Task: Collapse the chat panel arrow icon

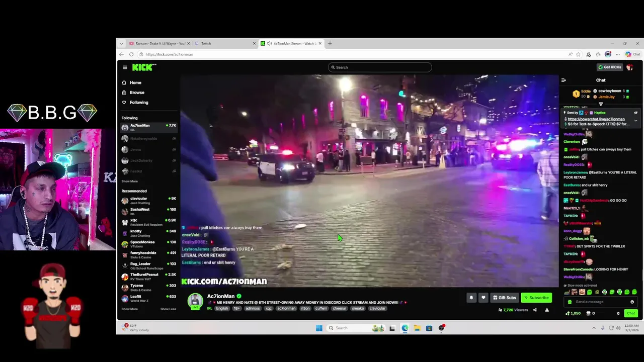Action: coord(563,80)
